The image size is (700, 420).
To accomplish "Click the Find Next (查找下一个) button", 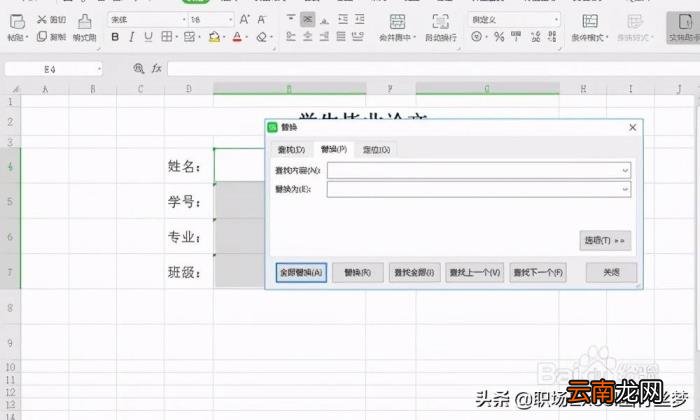I will tap(538, 272).
